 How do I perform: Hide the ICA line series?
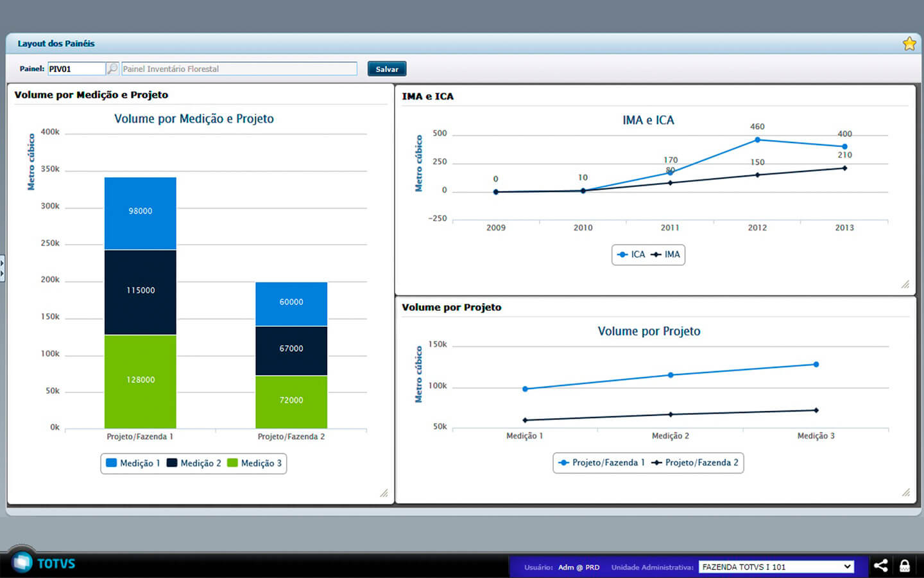coord(631,255)
